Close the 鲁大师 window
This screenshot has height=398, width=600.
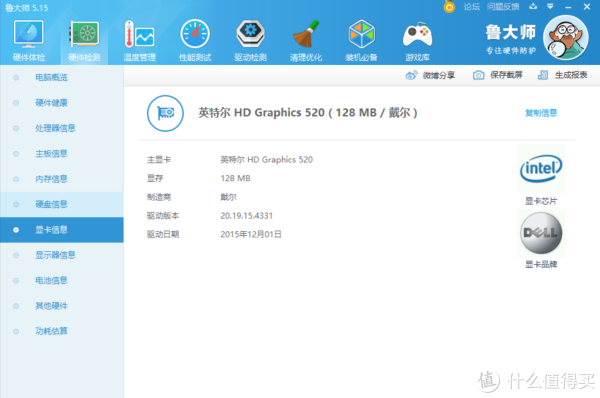pyautogui.click(x=587, y=7)
